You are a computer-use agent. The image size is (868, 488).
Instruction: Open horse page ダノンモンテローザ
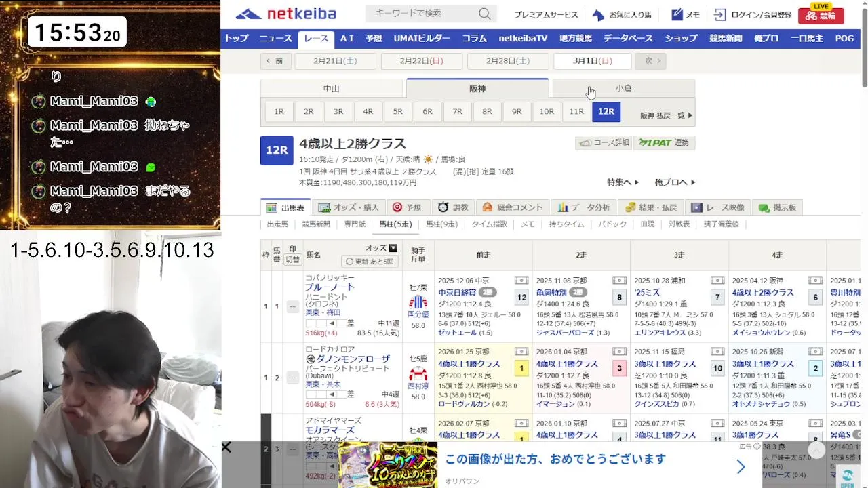[353, 359]
